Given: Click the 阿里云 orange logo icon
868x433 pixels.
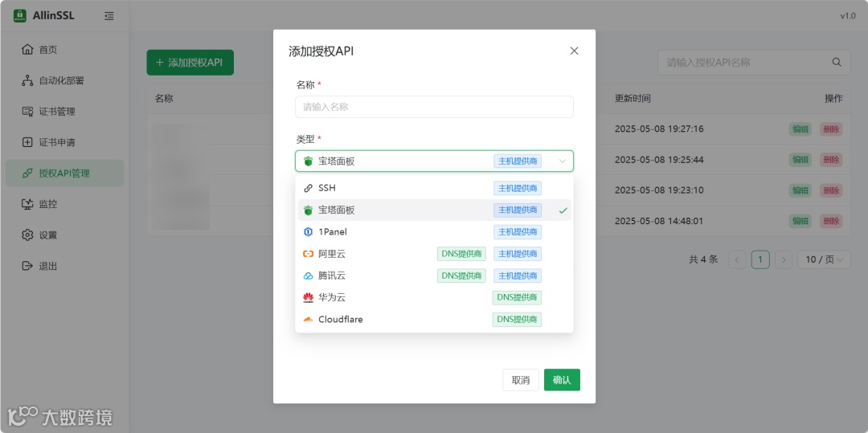Looking at the screenshot, I should (309, 254).
